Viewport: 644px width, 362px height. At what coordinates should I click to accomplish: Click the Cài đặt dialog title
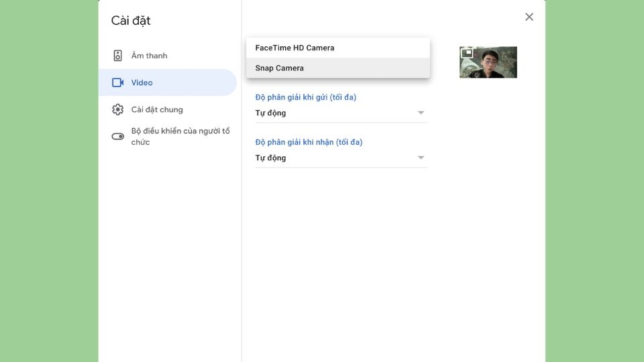(x=131, y=21)
